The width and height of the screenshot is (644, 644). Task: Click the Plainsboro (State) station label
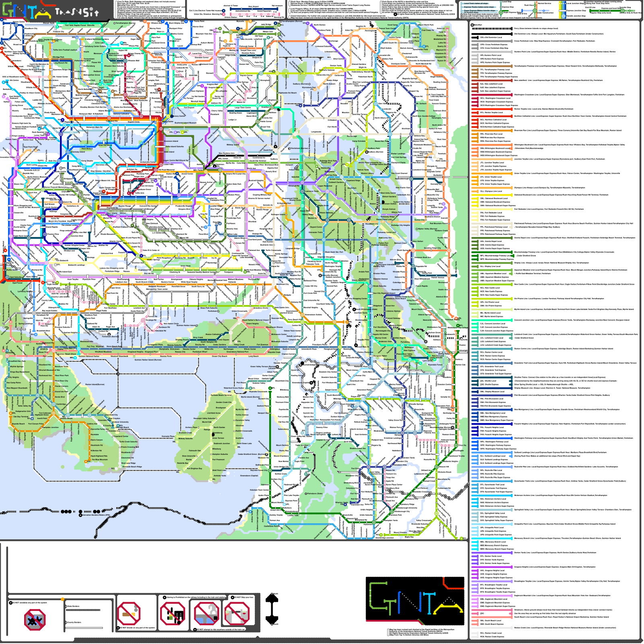point(315,493)
